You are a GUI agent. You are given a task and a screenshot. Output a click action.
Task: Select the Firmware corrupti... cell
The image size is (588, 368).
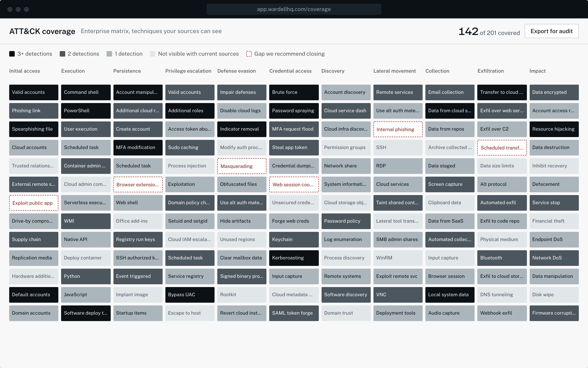(554, 313)
